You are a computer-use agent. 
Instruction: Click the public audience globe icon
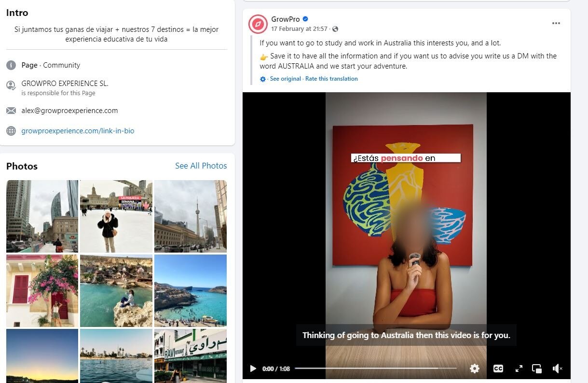pyautogui.click(x=335, y=29)
